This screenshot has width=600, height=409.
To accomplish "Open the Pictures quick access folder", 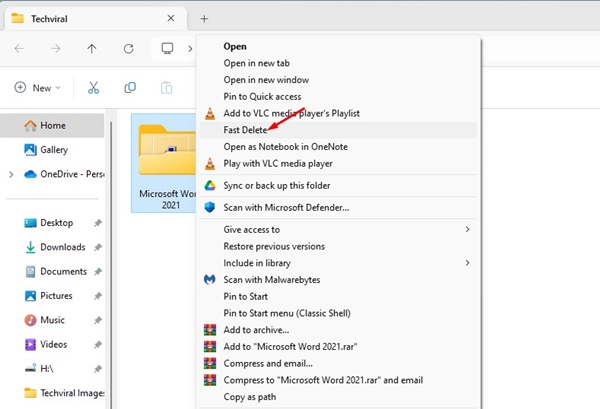I will coord(49,296).
